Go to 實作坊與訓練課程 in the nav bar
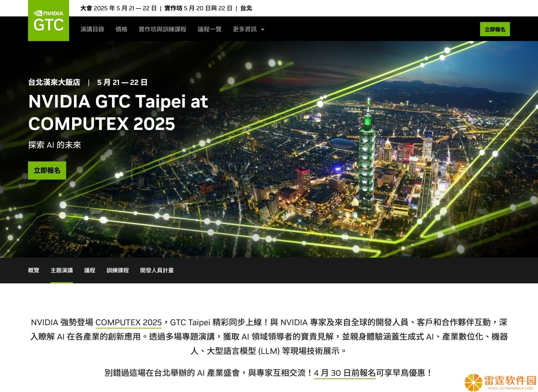538x392 pixels. click(x=163, y=29)
